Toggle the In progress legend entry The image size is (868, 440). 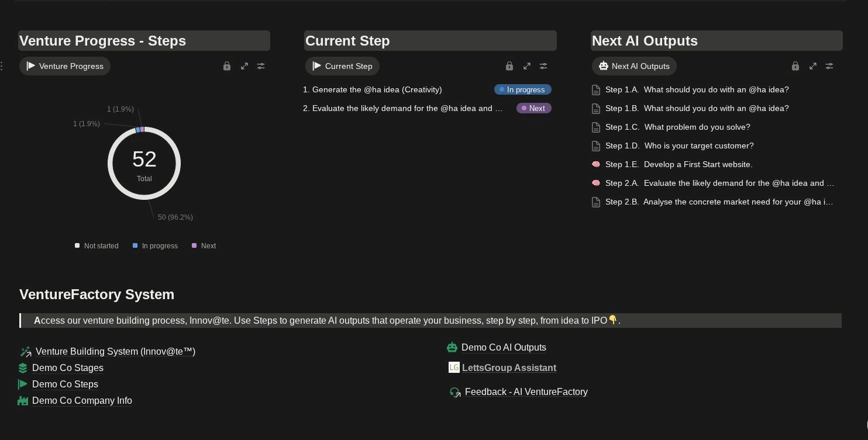click(x=155, y=245)
